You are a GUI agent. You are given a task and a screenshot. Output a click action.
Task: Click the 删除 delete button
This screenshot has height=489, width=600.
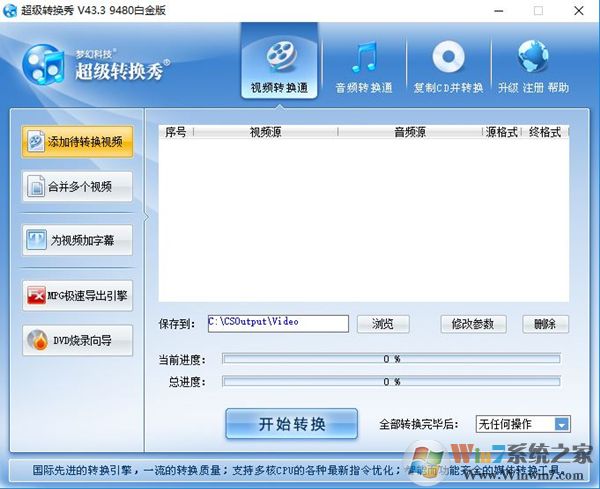pyautogui.click(x=545, y=324)
